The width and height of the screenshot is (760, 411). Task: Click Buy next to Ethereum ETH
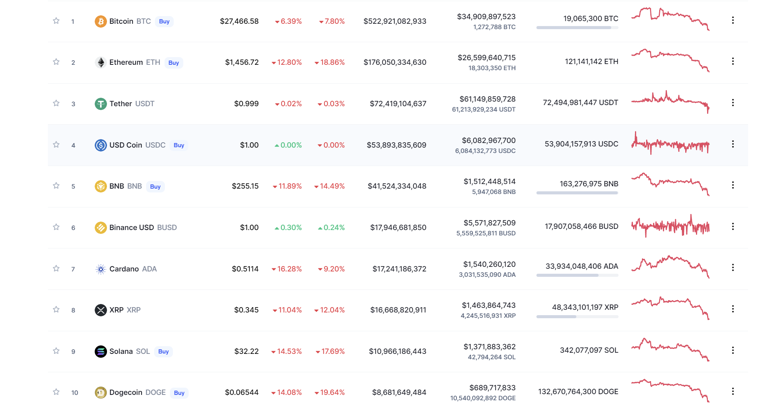pos(174,63)
